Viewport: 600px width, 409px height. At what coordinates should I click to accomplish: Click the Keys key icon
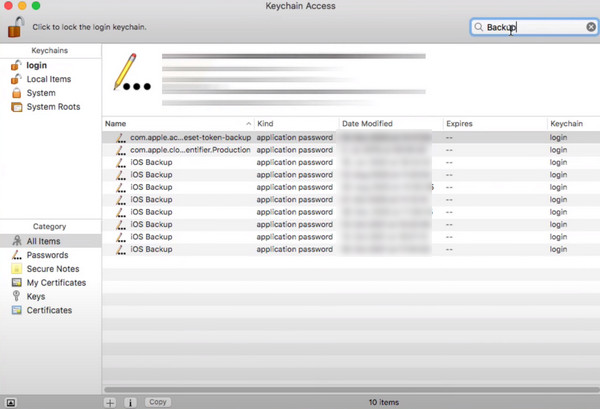(x=16, y=296)
